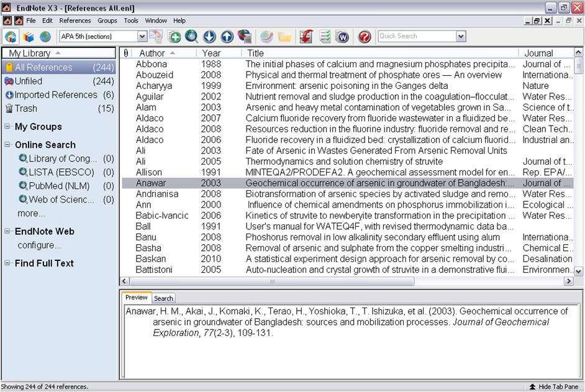Open the output style dropdown APA 5th
Screen dimensions: 585x392
142,36
